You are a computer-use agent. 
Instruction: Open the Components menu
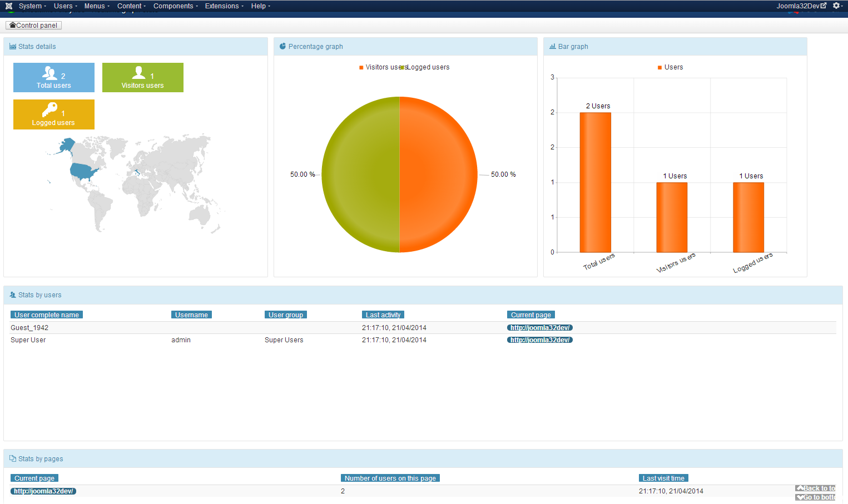pyautogui.click(x=176, y=6)
